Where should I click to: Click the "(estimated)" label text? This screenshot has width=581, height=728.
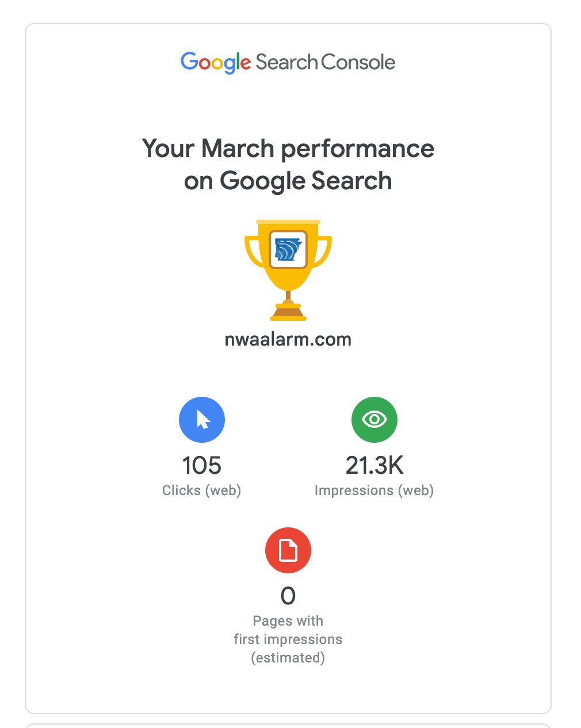288,658
